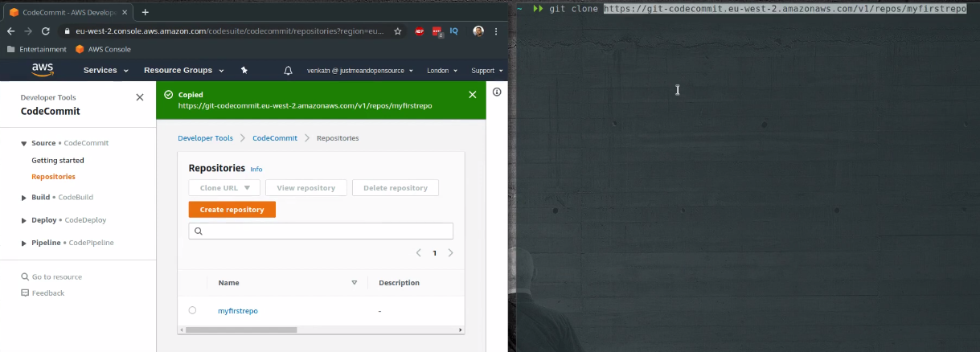
Task: Open the AdBlock Plus extension
Action: click(x=420, y=31)
